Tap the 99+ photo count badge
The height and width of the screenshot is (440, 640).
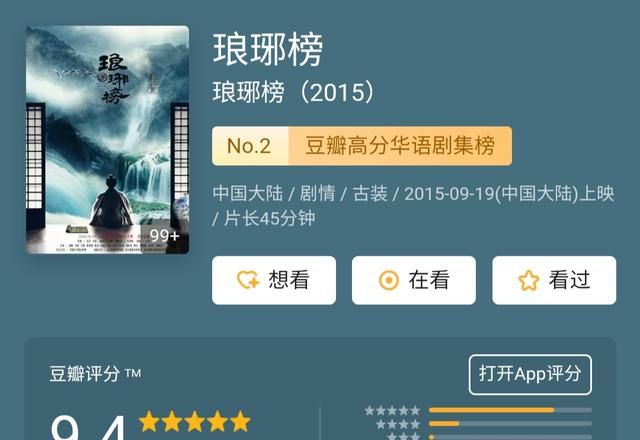(164, 236)
